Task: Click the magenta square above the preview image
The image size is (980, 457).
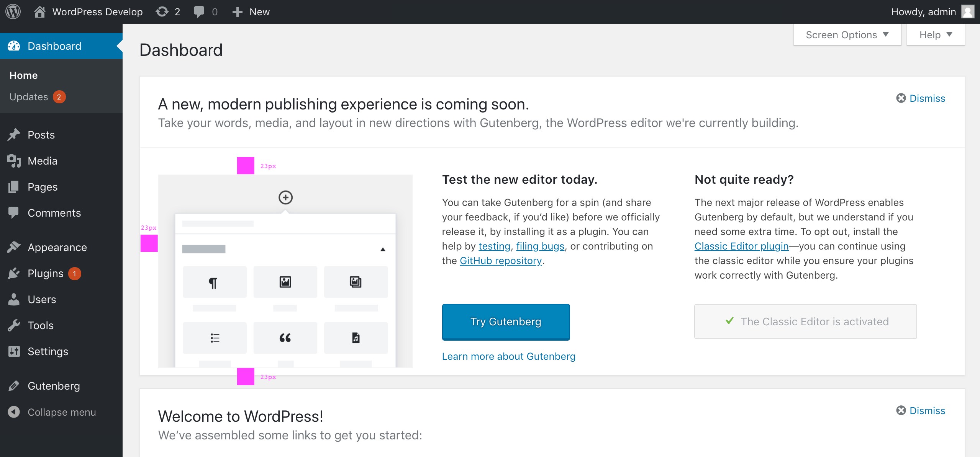Action: tap(246, 166)
